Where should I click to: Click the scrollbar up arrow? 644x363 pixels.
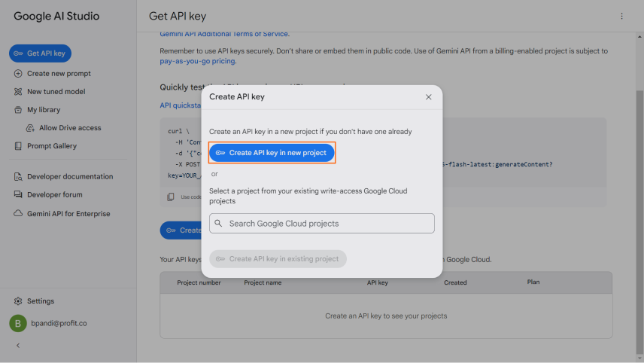pyautogui.click(x=639, y=37)
